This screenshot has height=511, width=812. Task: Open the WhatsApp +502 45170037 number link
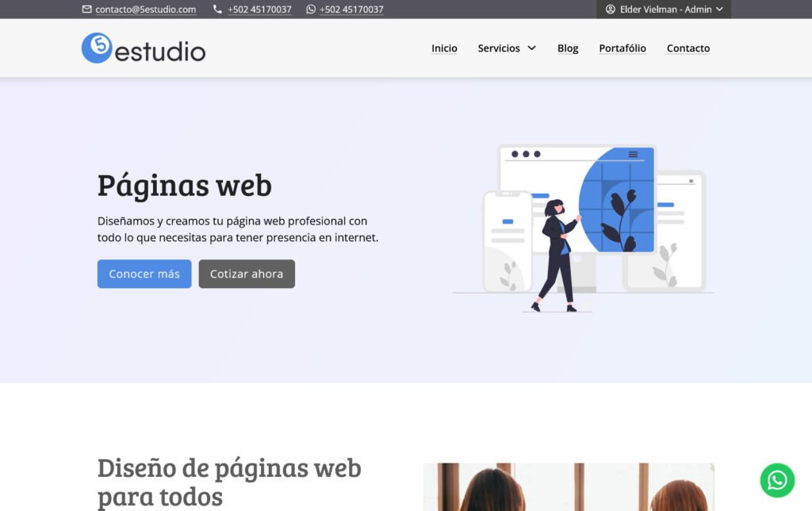click(x=351, y=10)
